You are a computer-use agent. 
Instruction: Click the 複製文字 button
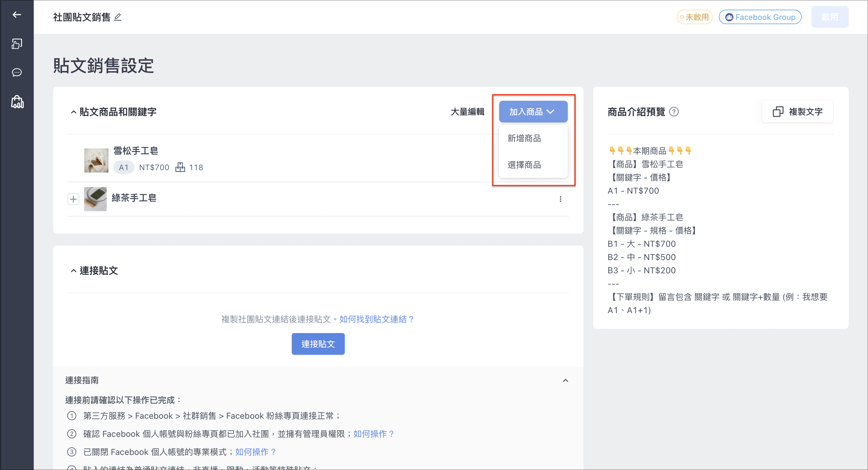(x=797, y=112)
